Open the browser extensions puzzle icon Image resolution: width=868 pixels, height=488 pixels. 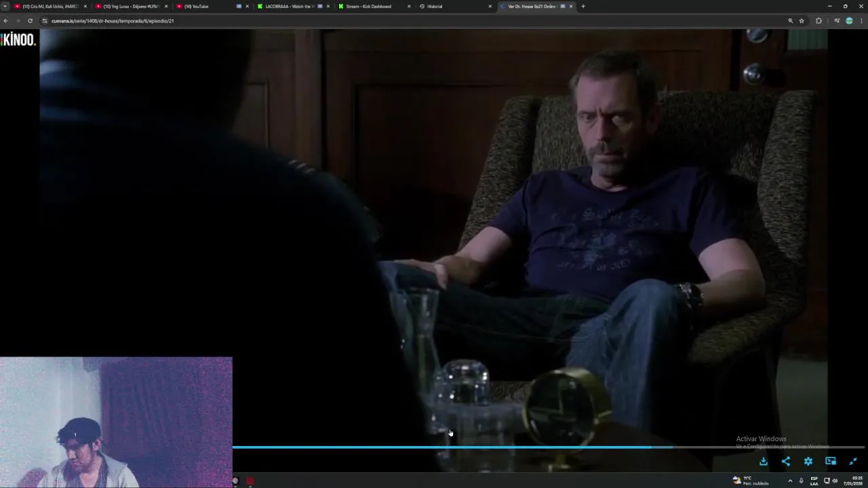pos(818,21)
